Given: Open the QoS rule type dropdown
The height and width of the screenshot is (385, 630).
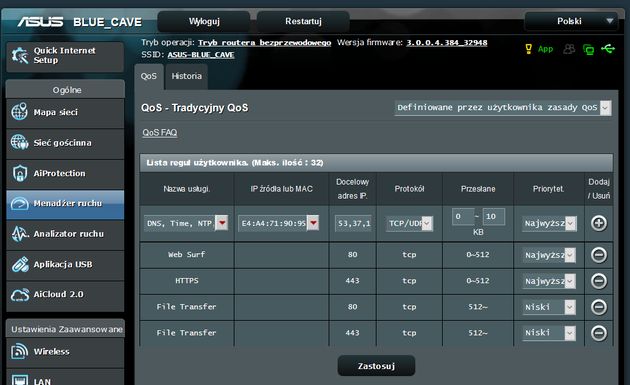Looking at the screenshot, I should click(x=503, y=108).
